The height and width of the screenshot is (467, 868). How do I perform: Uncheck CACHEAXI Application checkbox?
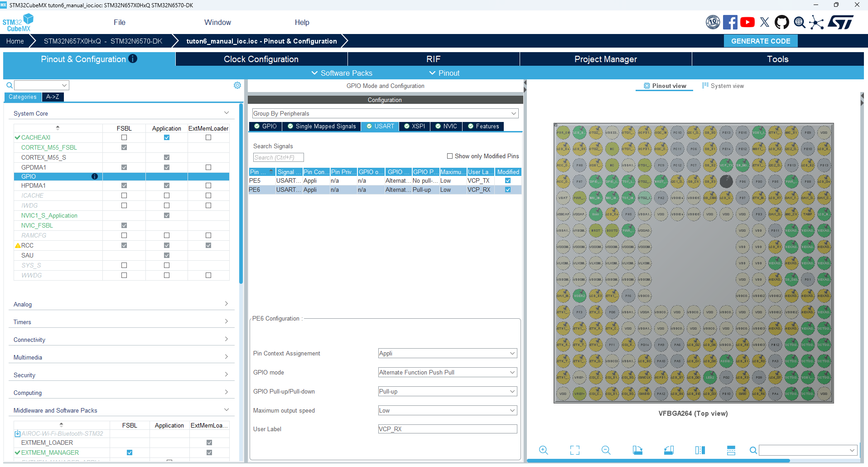(x=167, y=137)
